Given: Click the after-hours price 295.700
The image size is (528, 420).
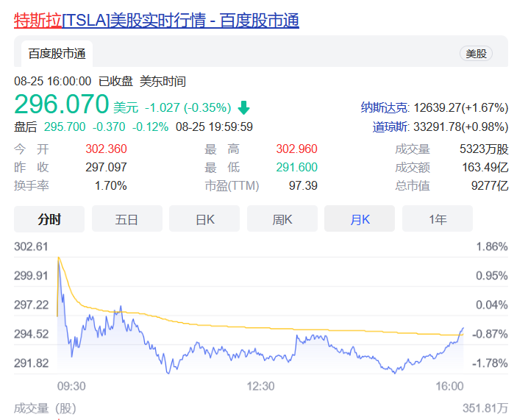Looking at the screenshot, I should pos(65,127).
